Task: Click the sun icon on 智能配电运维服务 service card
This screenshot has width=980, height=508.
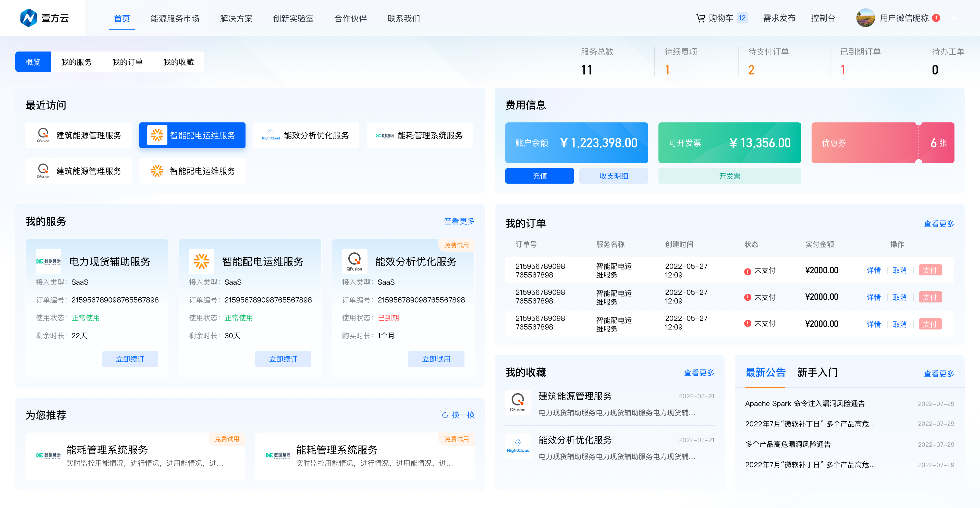Action: 201,261
